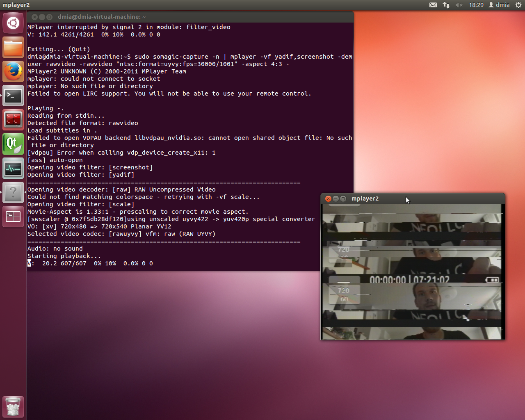
Task: Click "mplayer: No such file or directory" line
Action: click(90, 86)
